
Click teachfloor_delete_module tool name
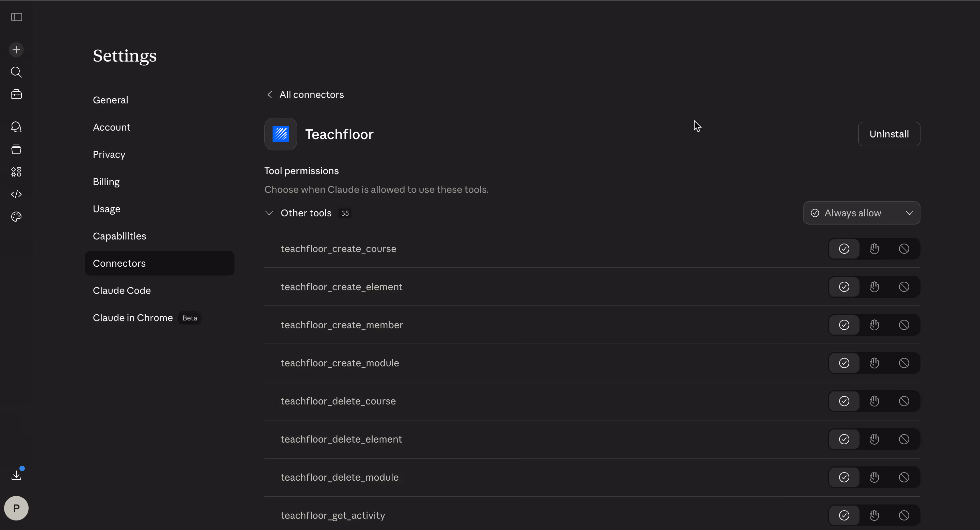click(340, 477)
